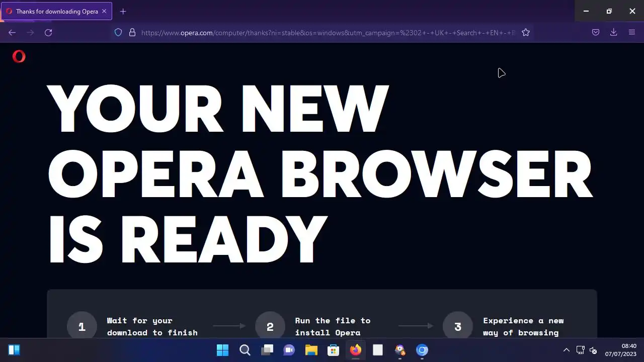Click the white blank-page taskbar icon
Screen dimensions: 644x362
pos(378,350)
